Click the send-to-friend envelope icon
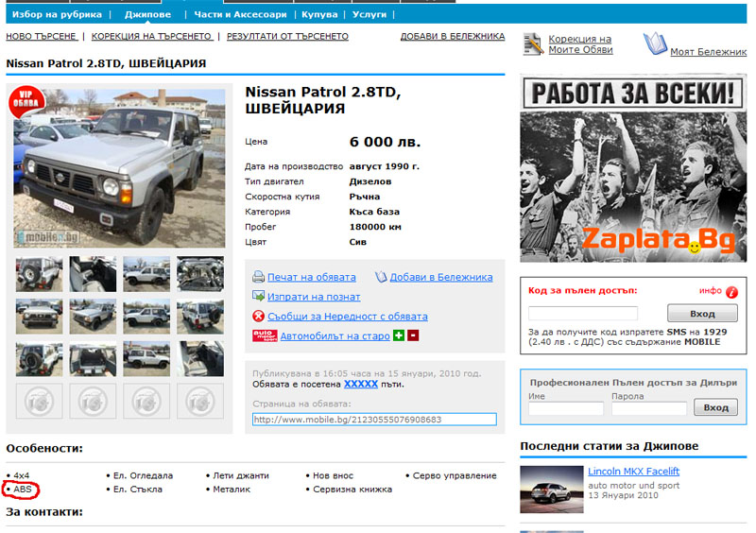 coord(258,296)
